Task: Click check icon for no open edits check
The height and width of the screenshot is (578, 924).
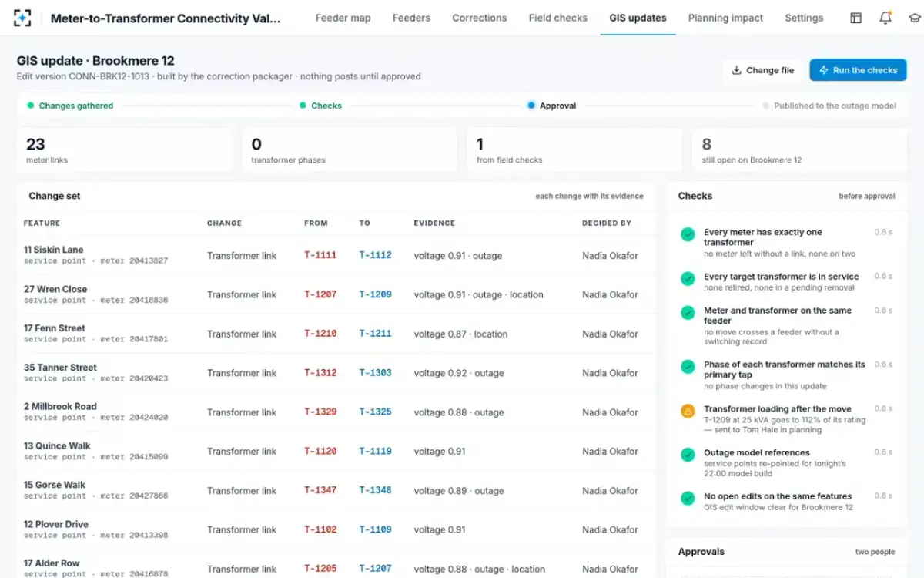Action: [688, 499]
